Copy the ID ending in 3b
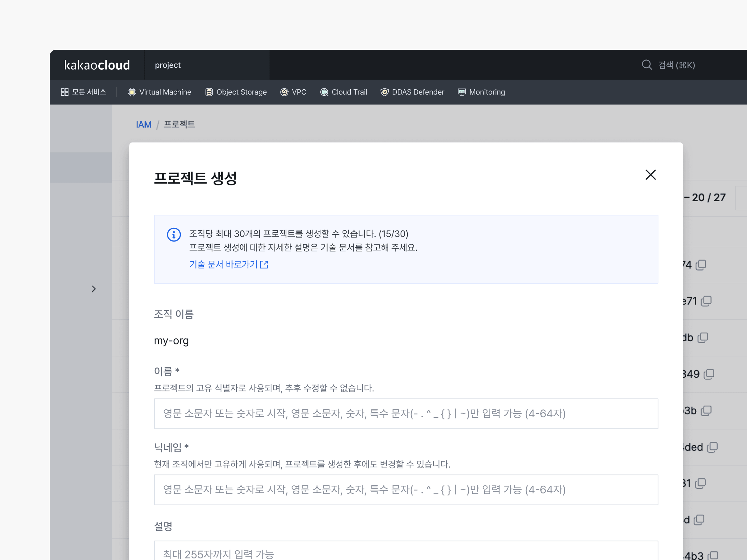Image resolution: width=747 pixels, height=560 pixels. 706,410
